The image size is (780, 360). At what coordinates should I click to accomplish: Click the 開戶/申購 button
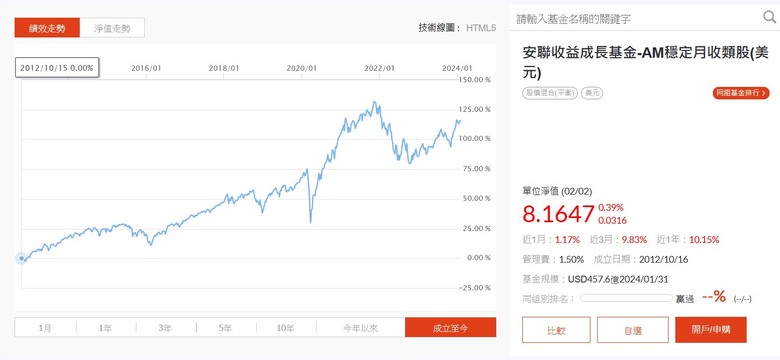pos(711,330)
